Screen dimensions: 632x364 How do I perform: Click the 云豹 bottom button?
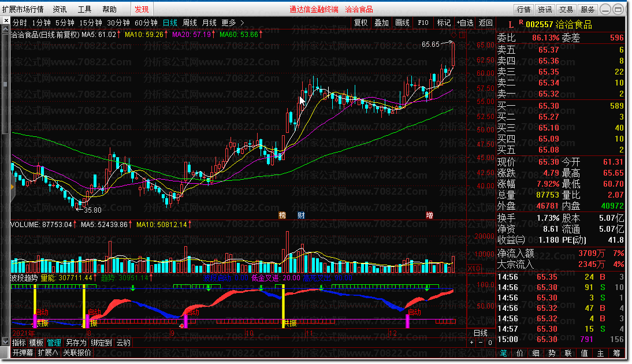[123, 343]
